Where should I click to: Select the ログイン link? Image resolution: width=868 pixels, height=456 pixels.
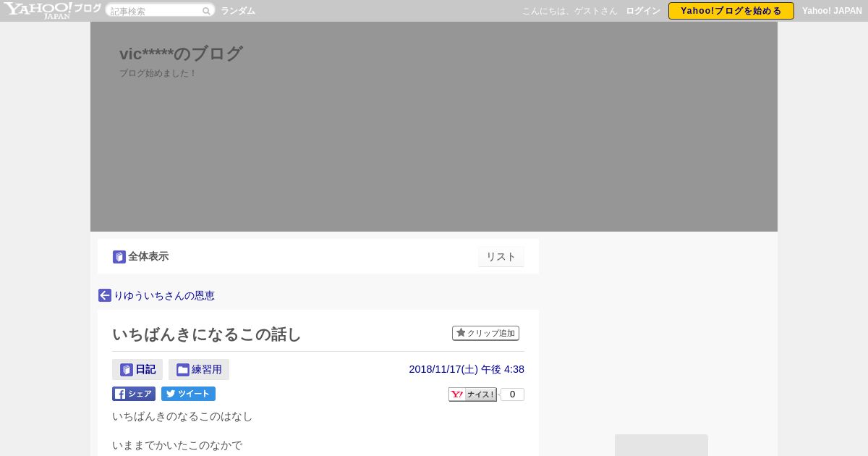[x=643, y=11]
